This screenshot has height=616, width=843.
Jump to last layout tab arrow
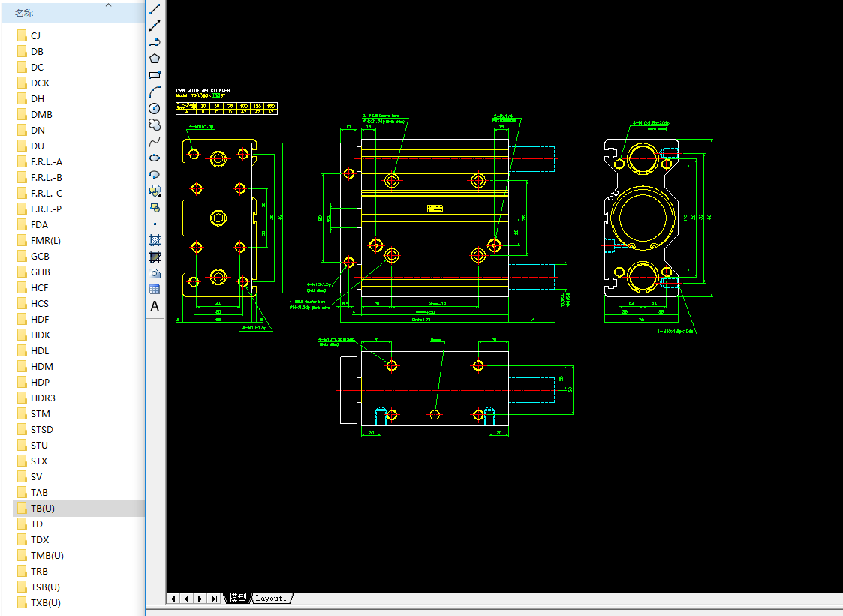click(x=214, y=599)
